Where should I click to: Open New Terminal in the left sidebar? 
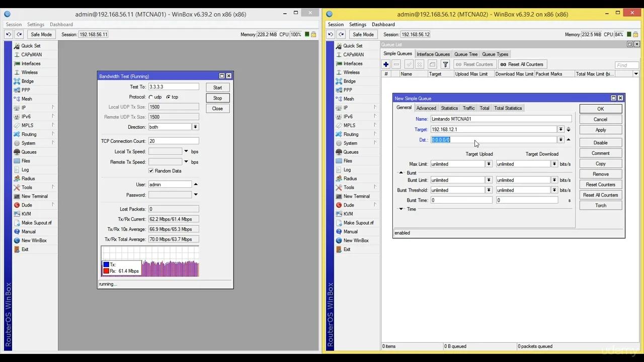click(x=34, y=196)
